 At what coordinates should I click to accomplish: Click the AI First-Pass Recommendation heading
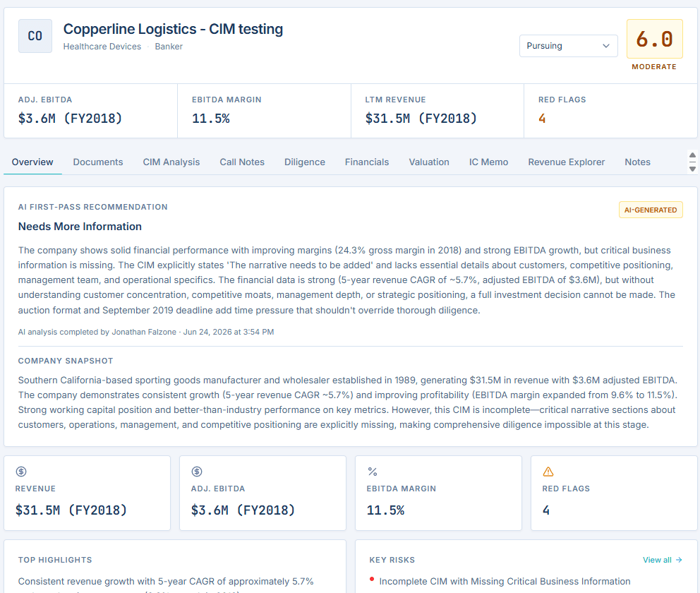[93, 207]
